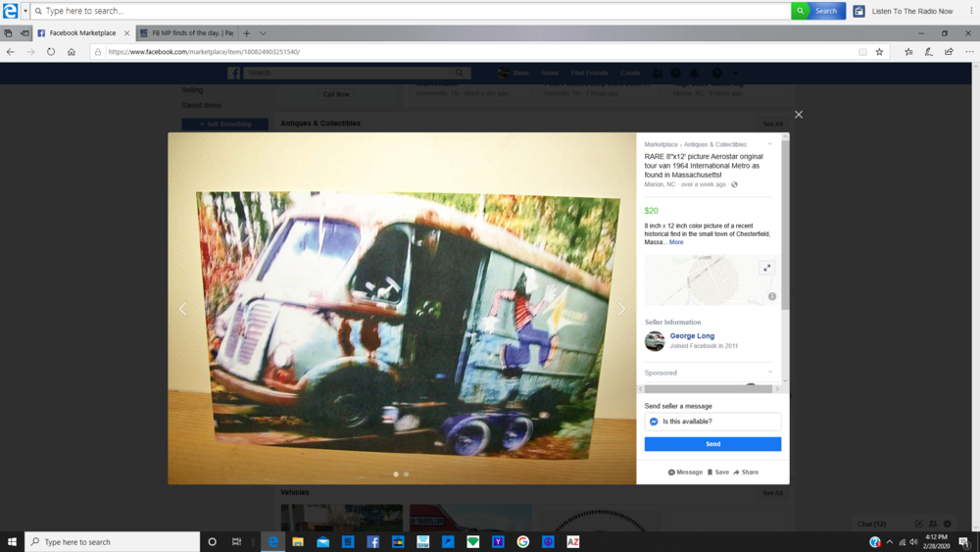Open the Mail app on taskbar
Image resolution: width=980 pixels, height=552 pixels.
pyautogui.click(x=322, y=541)
